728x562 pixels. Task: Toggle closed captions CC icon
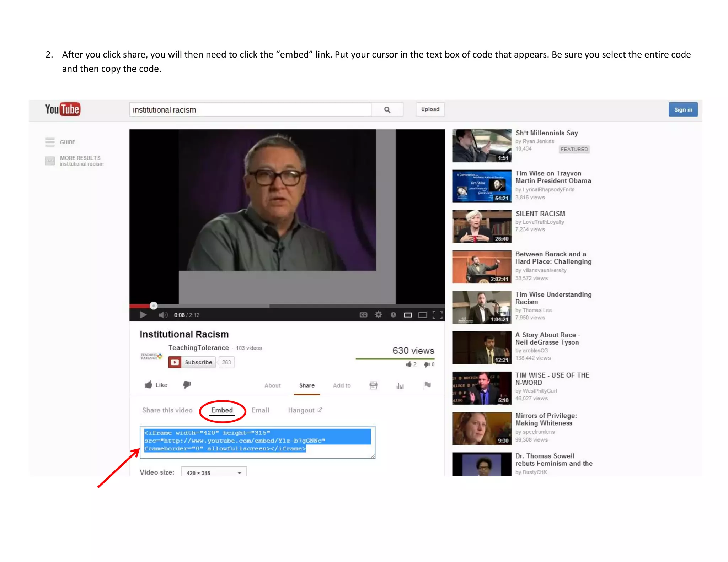363,315
